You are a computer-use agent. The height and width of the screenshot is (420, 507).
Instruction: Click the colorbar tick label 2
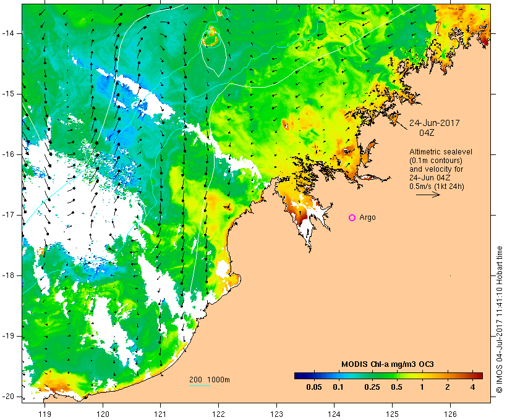click(447, 387)
